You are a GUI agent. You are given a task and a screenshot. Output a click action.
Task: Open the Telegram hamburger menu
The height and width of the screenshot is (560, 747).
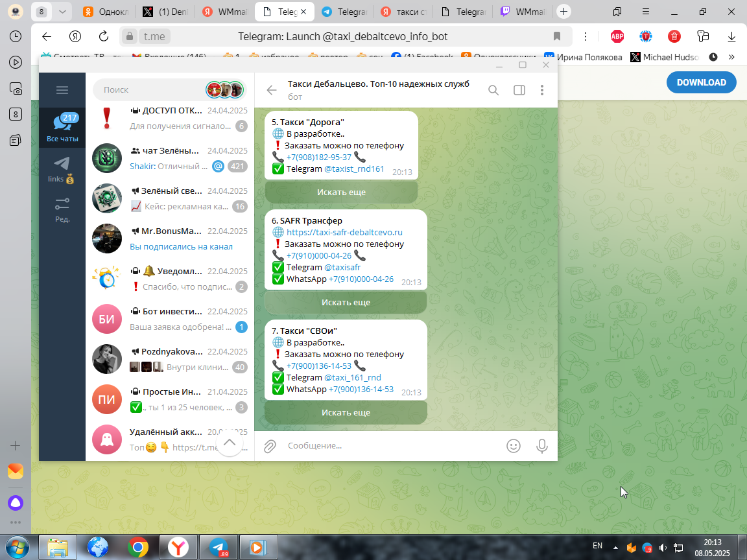tap(62, 90)
